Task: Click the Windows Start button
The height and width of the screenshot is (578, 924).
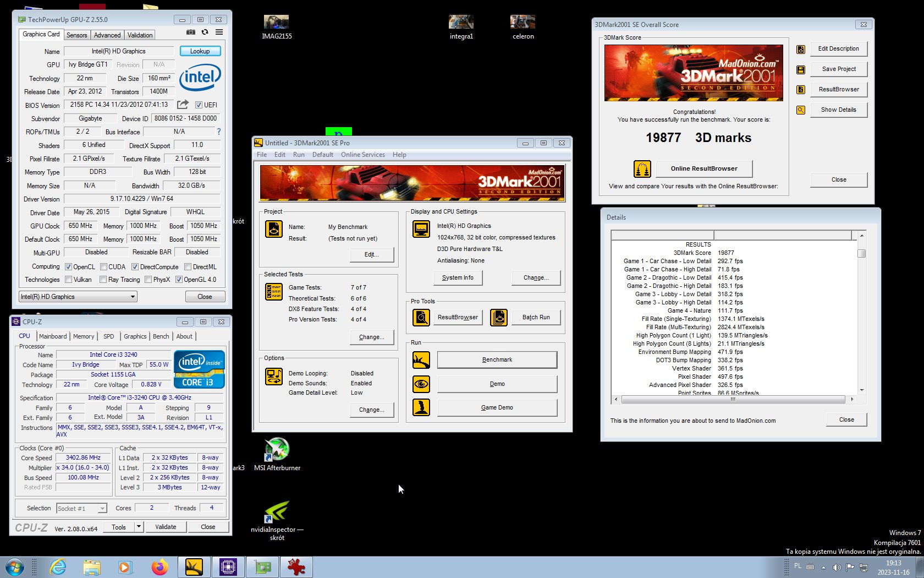Action: [x=15, y=567]
